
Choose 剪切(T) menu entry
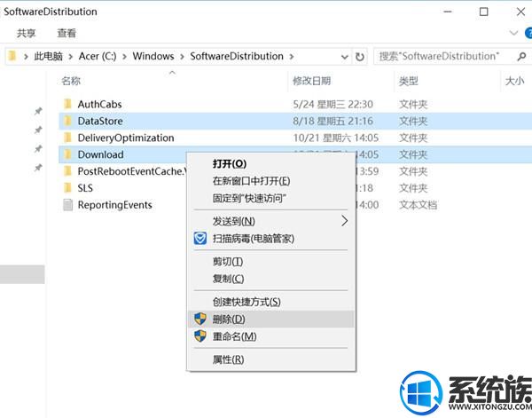click(x=270, y=262)
